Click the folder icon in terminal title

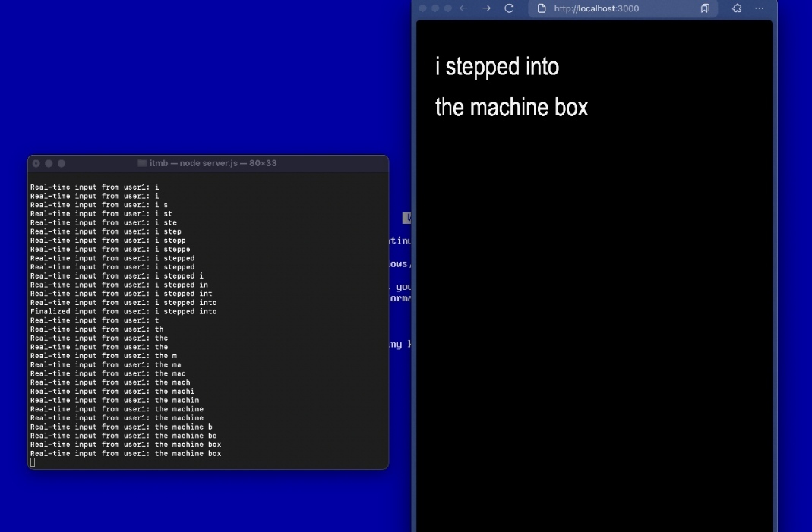click(142, 163)
